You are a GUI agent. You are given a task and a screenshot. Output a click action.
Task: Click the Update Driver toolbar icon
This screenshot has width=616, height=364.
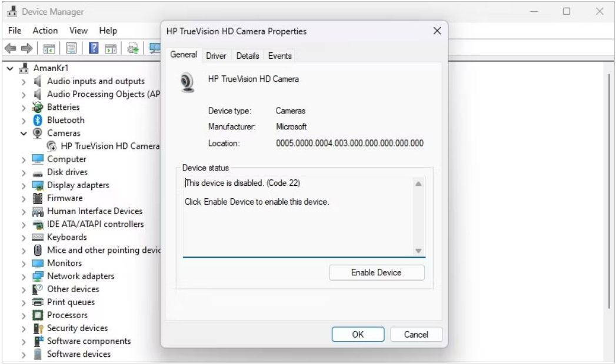point(133,48)
